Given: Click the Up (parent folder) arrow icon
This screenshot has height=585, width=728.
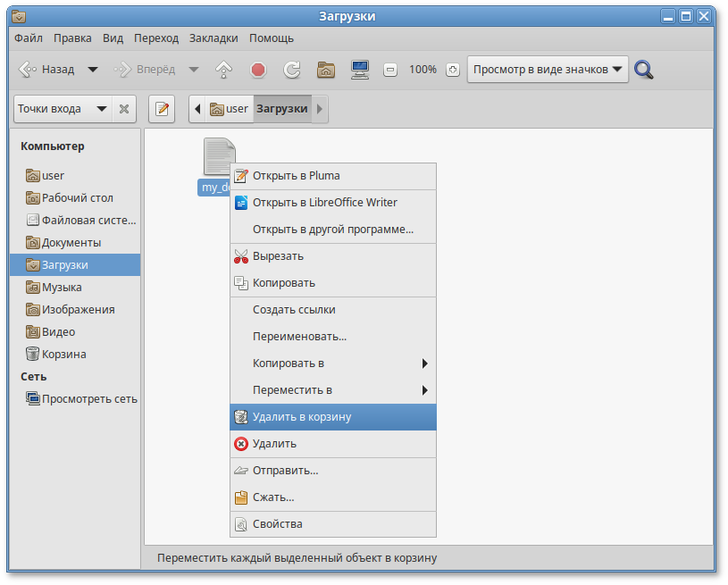Looking at the screenshot, I should [223, 70].
